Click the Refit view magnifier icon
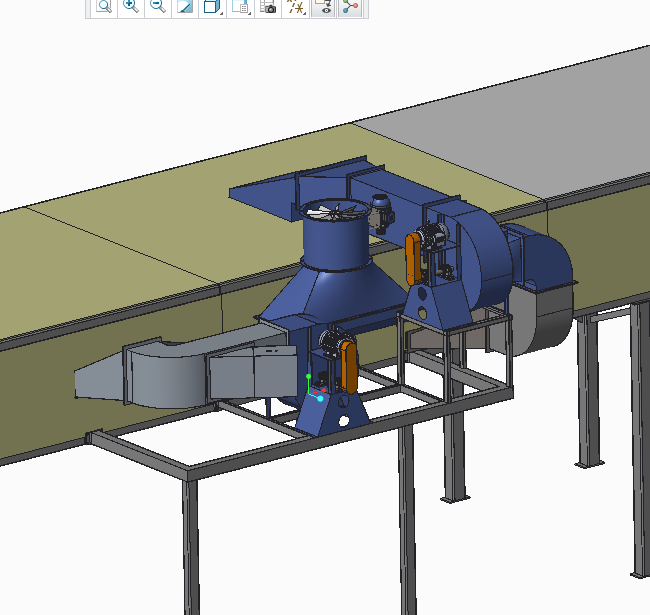Viewport: 650px width, 615px height. click(x=104, y=7)
